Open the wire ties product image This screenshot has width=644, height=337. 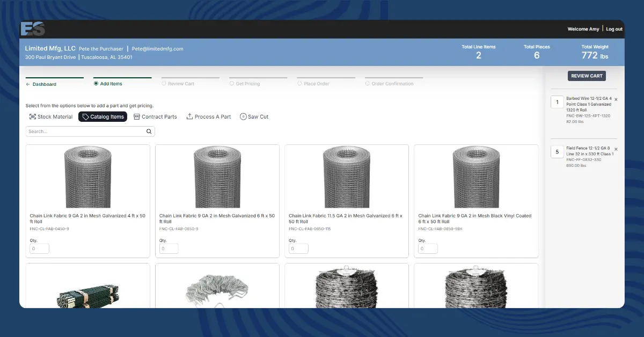click(217, 291)
